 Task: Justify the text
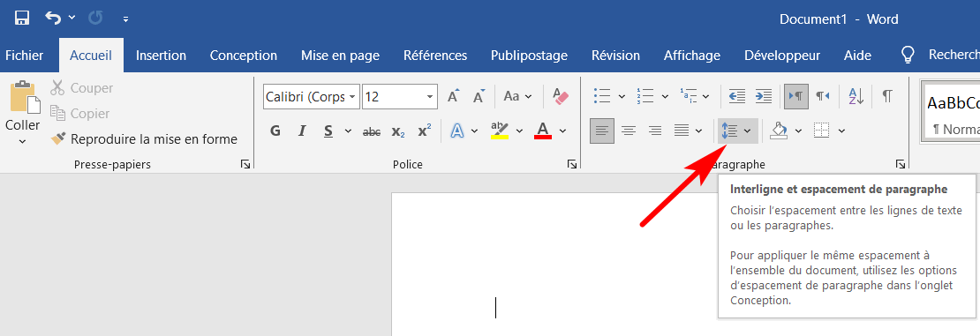(682, 131)
